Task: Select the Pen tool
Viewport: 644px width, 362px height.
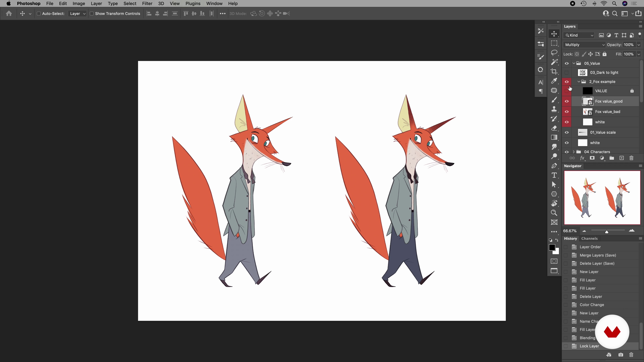Action: coord(554,166)
